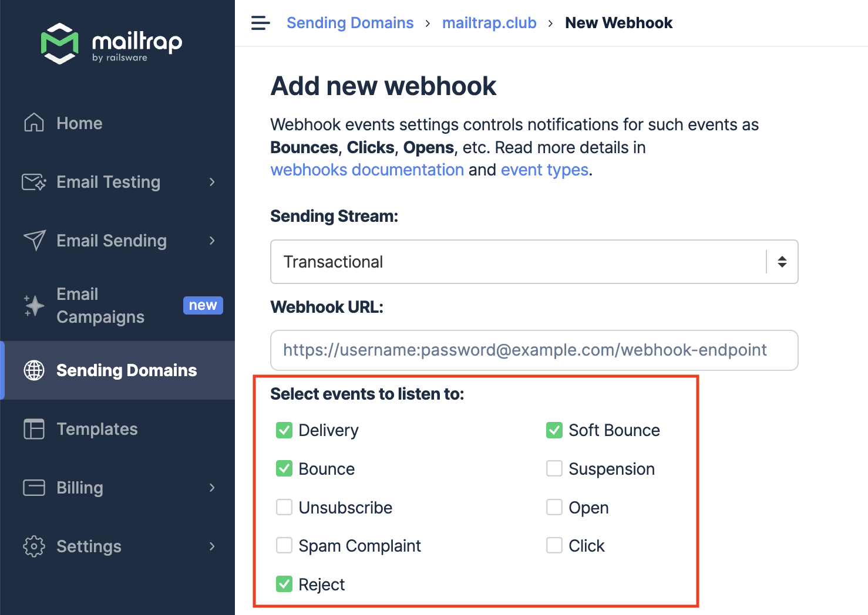This screenshot has height=615, width=868.
Task: Click the Mailtrap logo
Action: pyautogui.click(x=112, y=43)
